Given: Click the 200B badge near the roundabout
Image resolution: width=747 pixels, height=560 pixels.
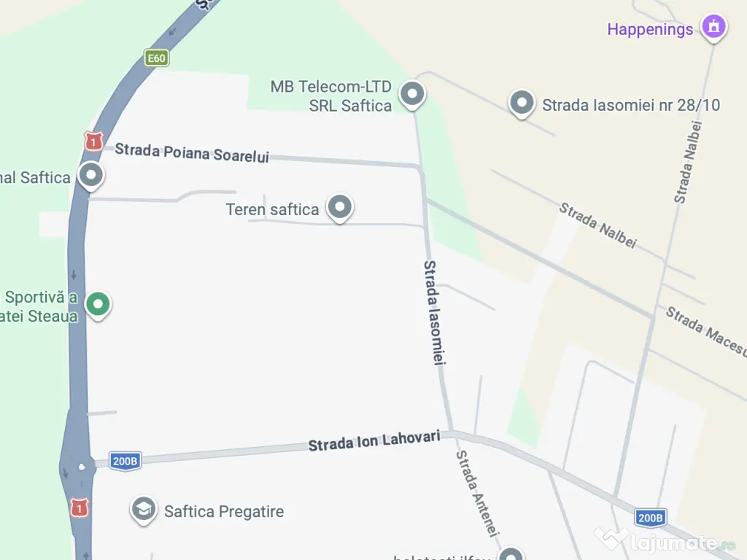Looking at the screenshot, I should click(125, 461).
